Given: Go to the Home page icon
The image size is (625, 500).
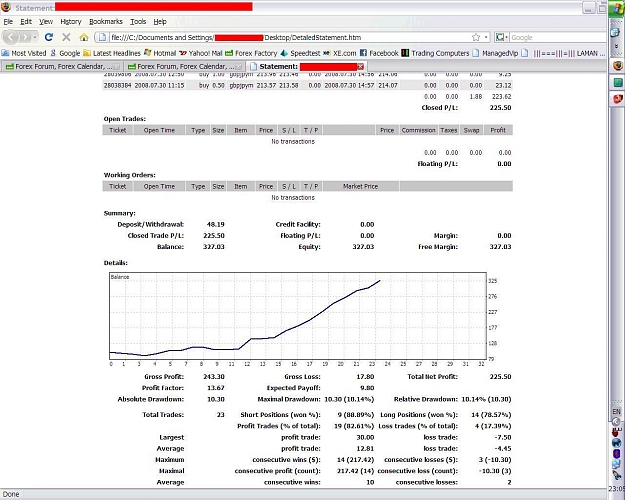Looking at the screenshot, I should coord(84,37).
